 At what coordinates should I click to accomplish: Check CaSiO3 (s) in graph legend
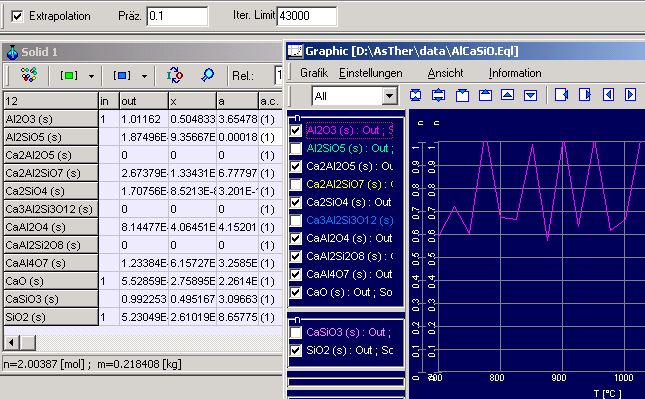296,332
